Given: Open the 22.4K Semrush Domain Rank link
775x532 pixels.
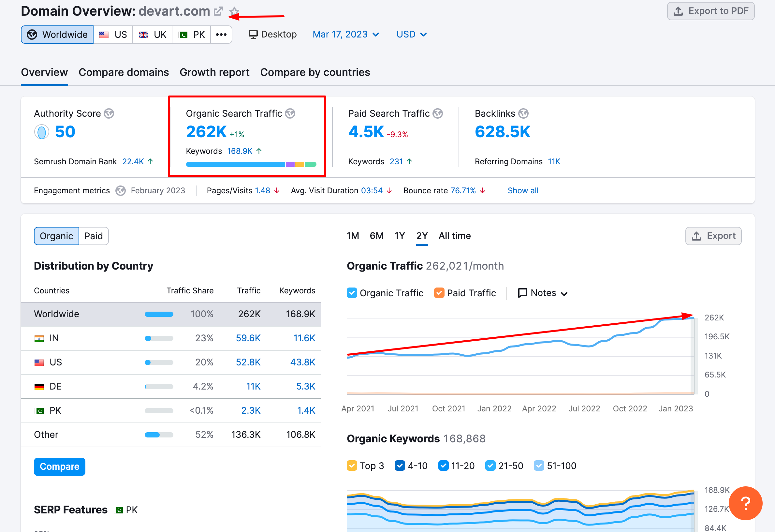Looking at the screenshot, I should tap(133, 162).
